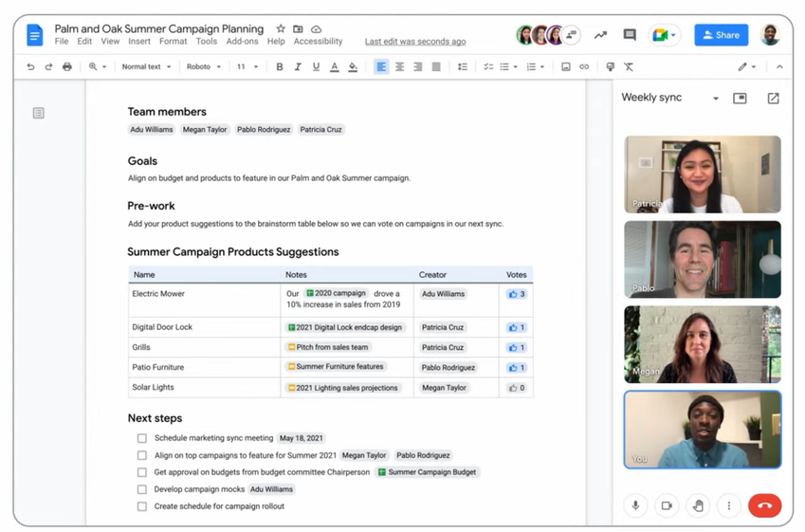Open the Normal text style dropdown
This screenshot has height=532, width=805.
coord(145,67)
